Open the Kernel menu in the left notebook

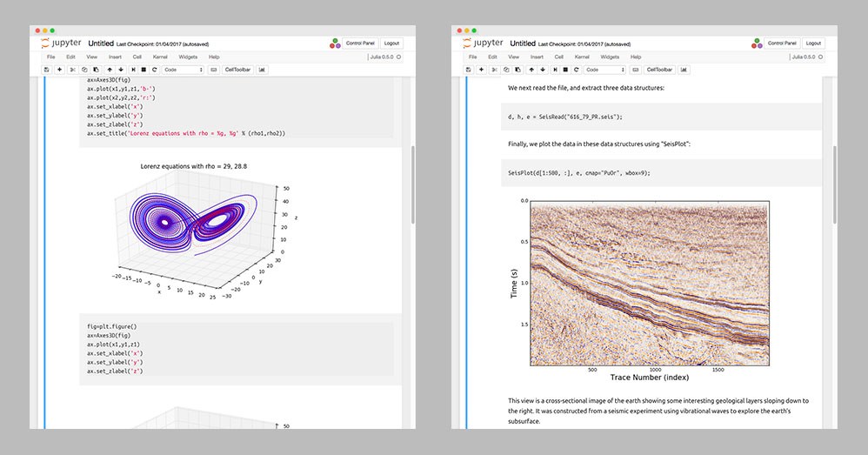(x=161, y=57)
